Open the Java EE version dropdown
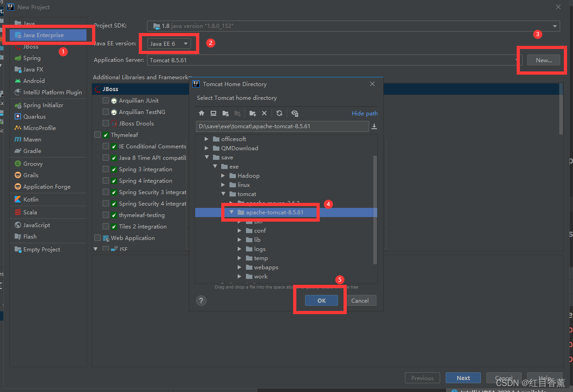Screen dimensions: 573x392 pyautogui.click(x=169, y=44)
